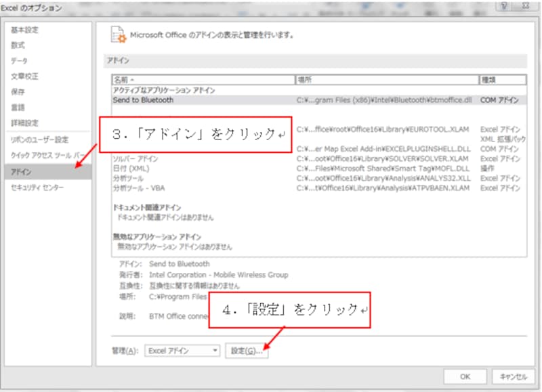Click the 種類 column header
Image resolution: width=542 pixels, height=392 pixels.
click(491, 79)
